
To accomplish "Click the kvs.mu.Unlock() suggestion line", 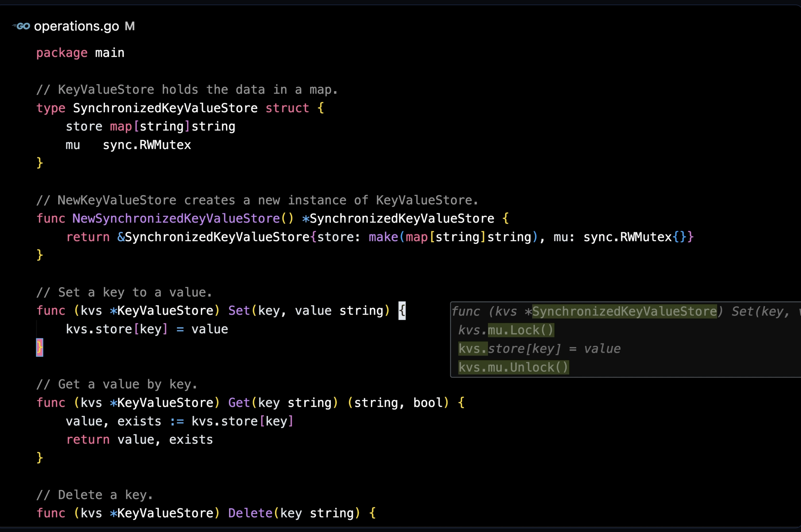I will [513, 367].
